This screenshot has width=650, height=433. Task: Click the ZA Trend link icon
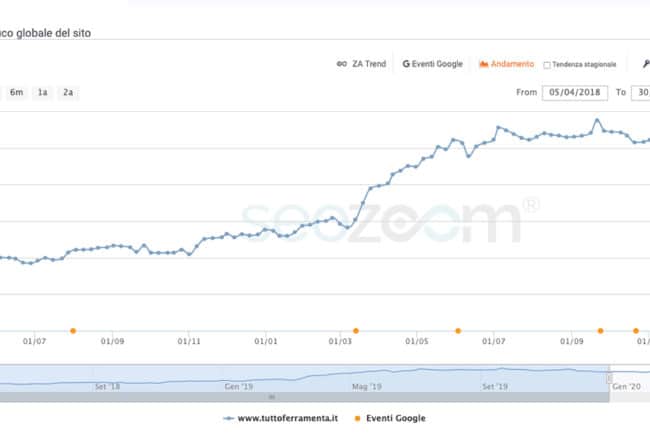[342, 64]
